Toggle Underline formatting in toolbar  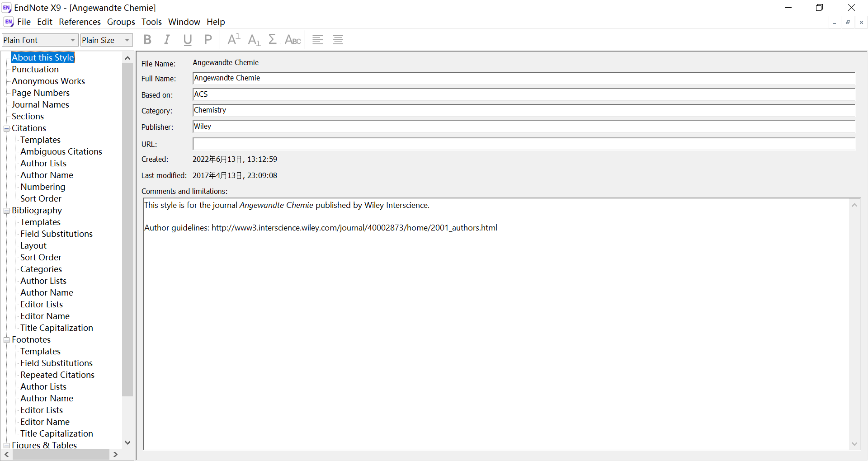[x=188, y=40]
